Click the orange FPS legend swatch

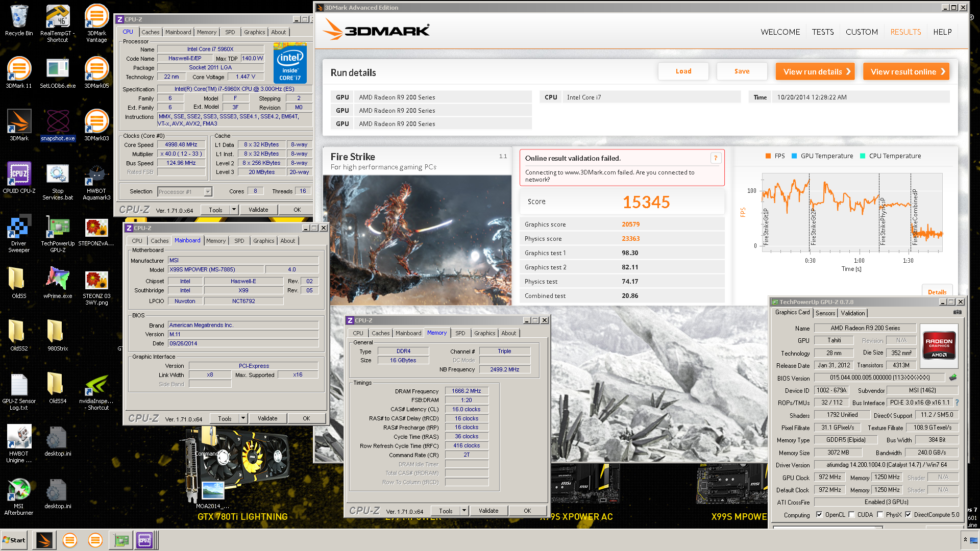768,156
